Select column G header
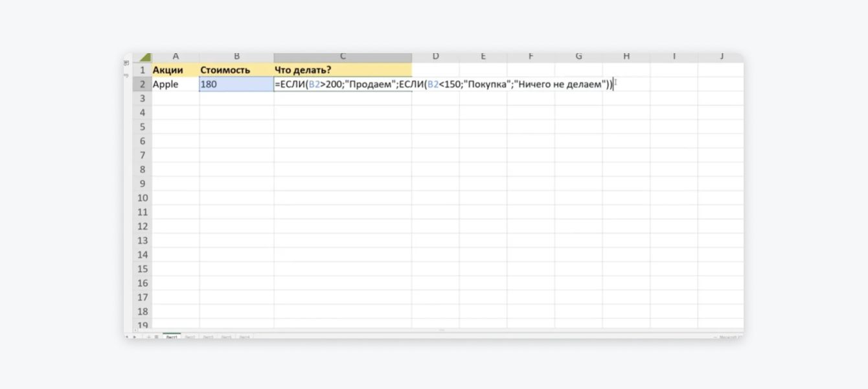This screenshot has width=868, height=389. [578, 57]
